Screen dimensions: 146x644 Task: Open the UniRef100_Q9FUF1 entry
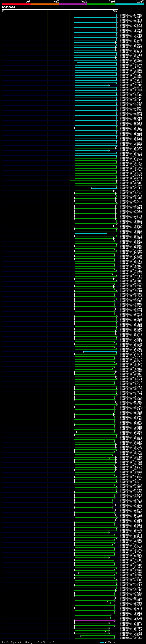coord(131,188)
